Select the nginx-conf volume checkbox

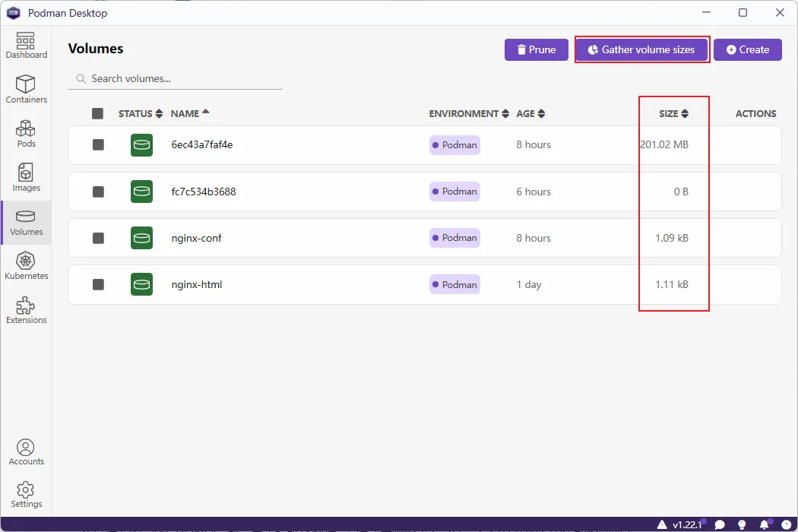(98, 238)
